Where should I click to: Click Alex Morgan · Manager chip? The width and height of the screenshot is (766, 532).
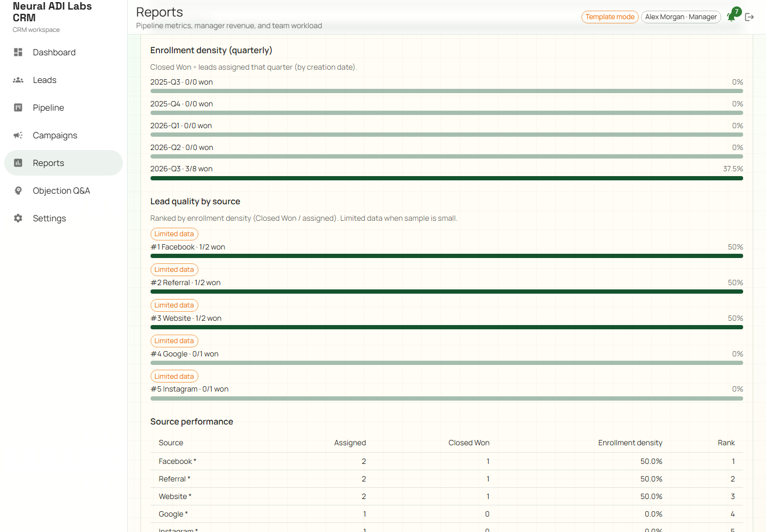[x=681, y=17]
